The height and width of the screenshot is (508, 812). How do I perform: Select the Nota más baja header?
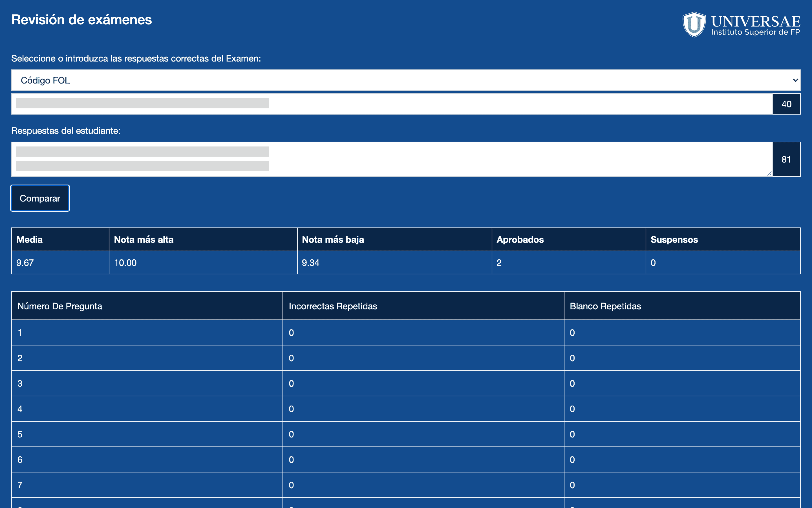pos(395,240)
